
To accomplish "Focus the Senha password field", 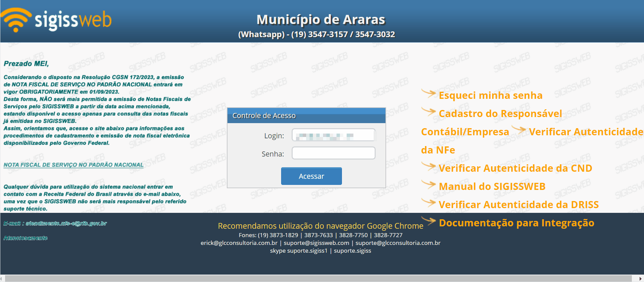I will 333,153.
